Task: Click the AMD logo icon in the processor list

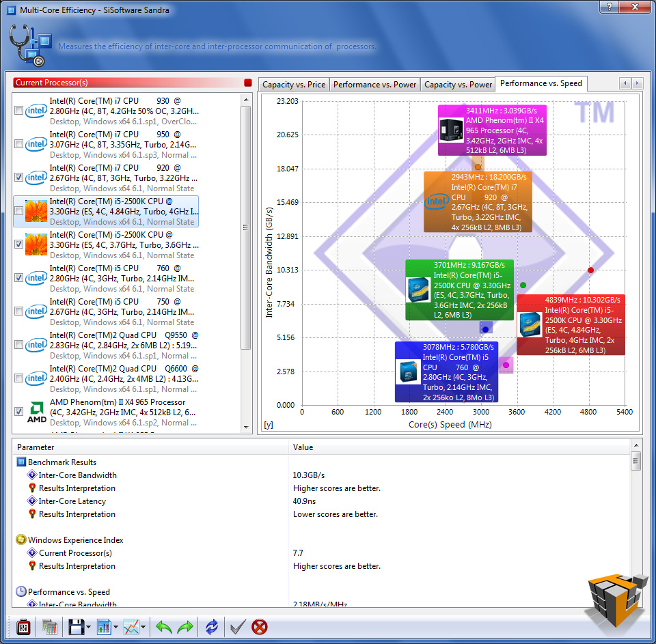Action: (x=36, y=412)
